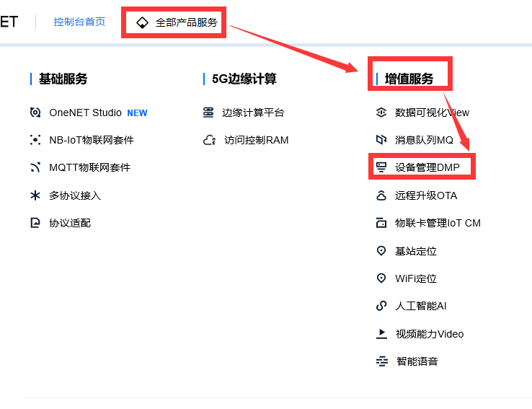The image size is (532, 409).
Task: Open WiFi定位 service
Action: coord(416,278)
